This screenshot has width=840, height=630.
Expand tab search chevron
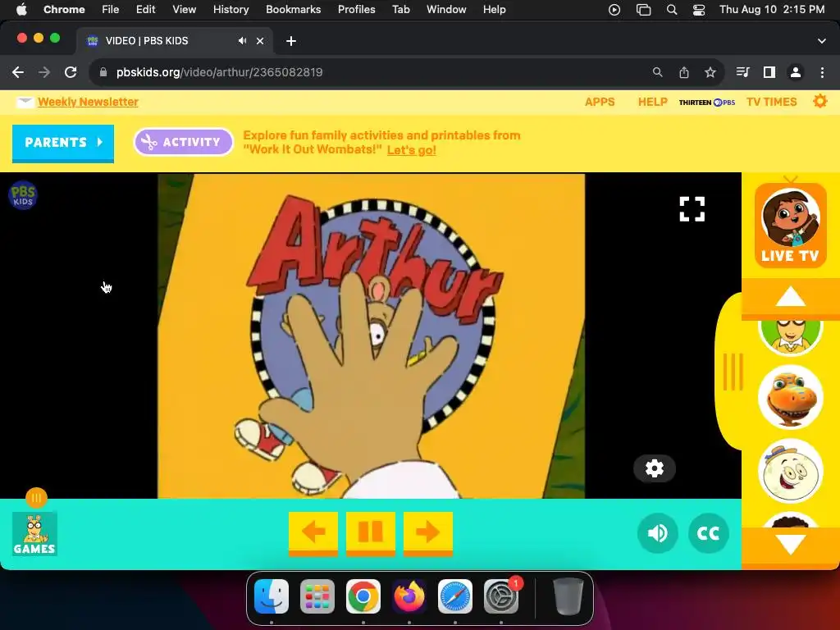click(822, 41)
